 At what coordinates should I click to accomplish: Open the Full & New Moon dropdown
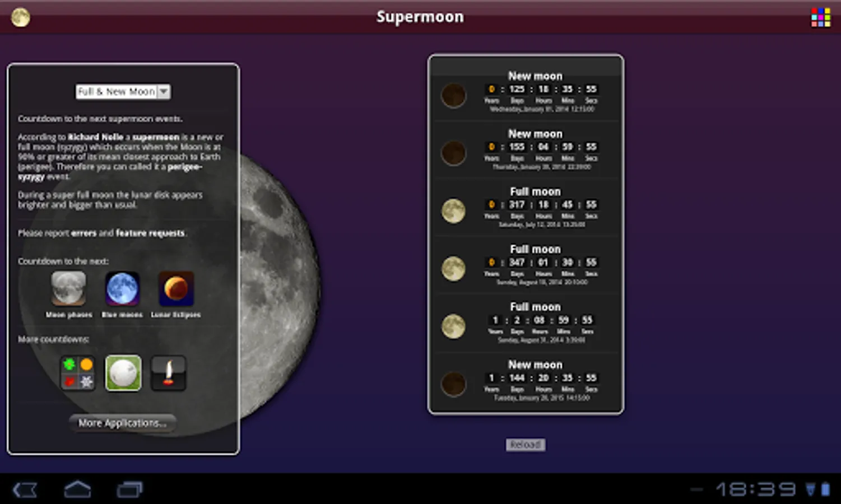click(123, 91)
